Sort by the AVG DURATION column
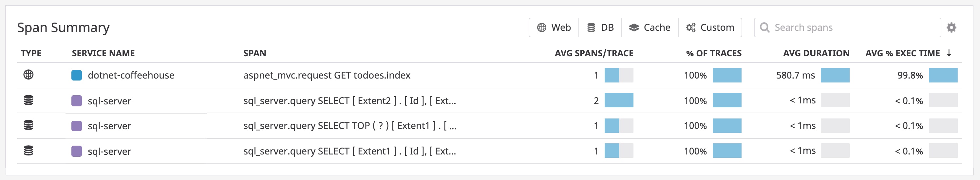The image size is (980, 180). tap(816, 53)
